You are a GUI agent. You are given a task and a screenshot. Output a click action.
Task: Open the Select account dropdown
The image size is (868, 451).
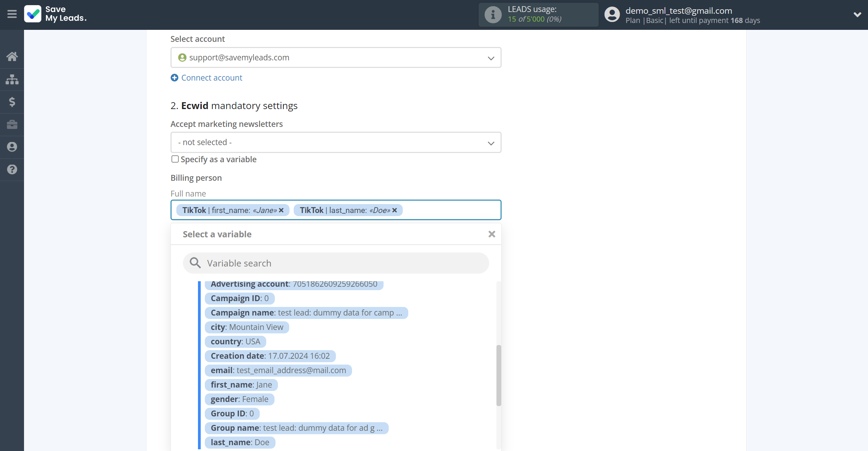click(336, 58)
